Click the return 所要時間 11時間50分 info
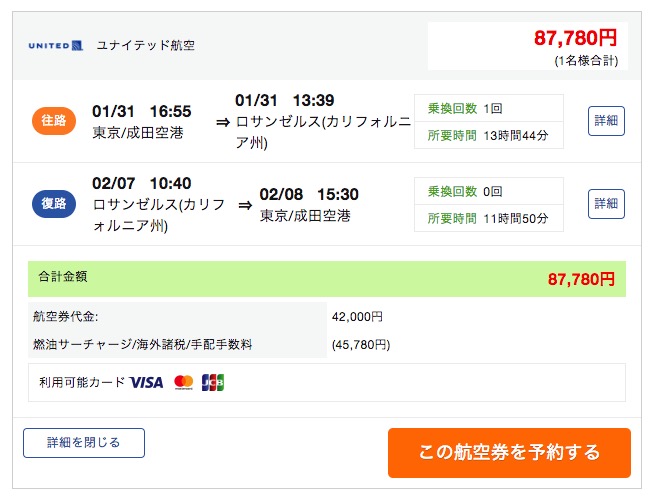 (x=488, y=217)
